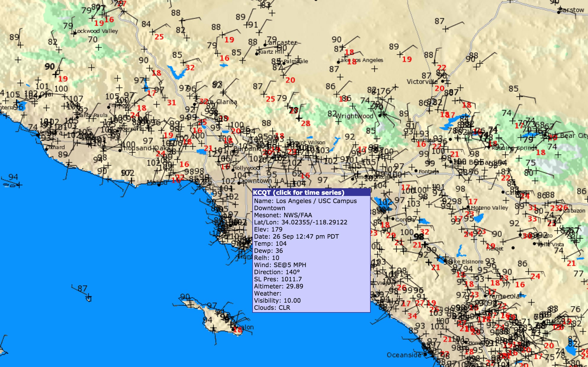Viewport: 588px width, 367px height.
Task: Click the Oxnard city label
Action: (x=55, y=147)
